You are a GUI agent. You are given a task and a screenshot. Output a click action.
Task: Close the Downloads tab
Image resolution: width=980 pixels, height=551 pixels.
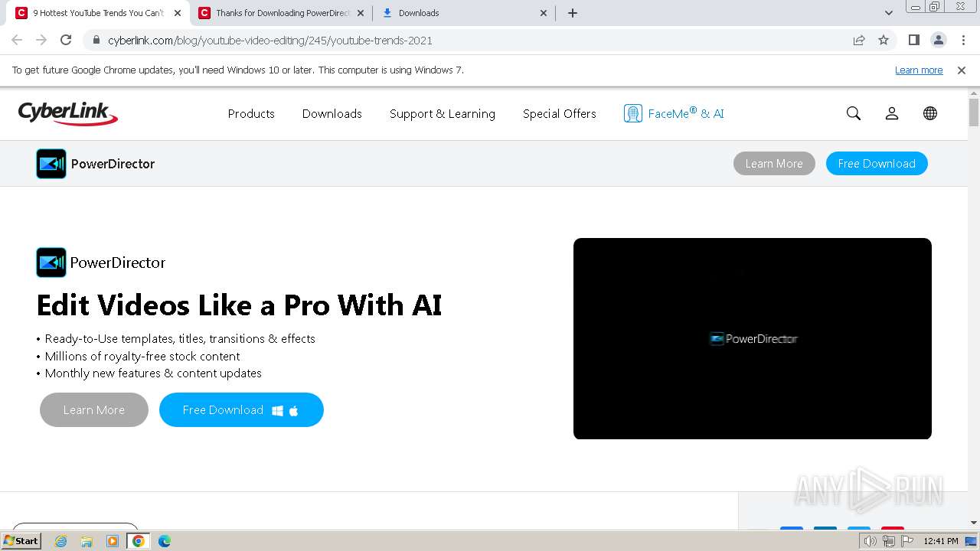point(544,13)
